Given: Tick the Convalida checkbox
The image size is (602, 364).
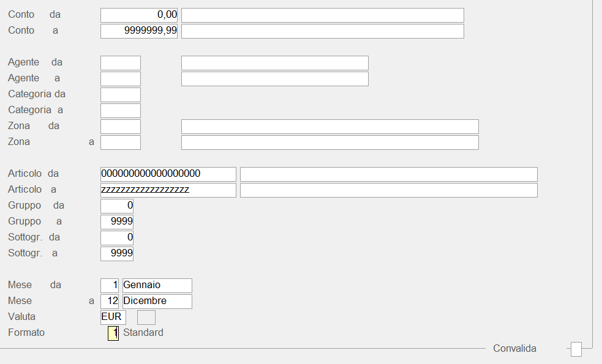Looking at the screenshot, I should [576, 349].
